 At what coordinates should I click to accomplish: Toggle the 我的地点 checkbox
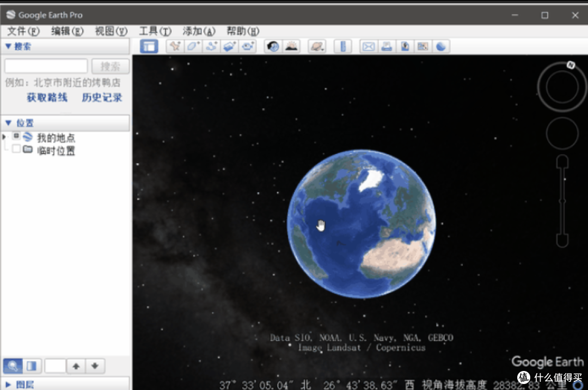(16, 136)
